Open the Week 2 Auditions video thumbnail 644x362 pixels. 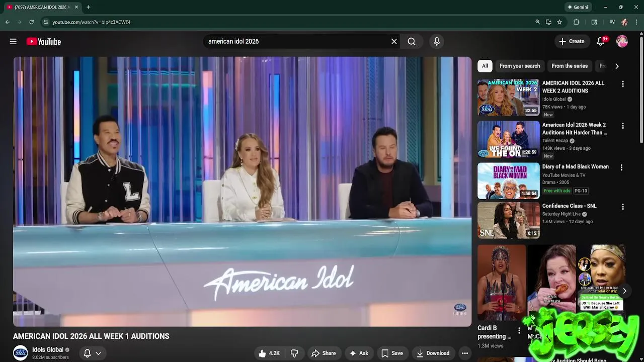click(x=508, y=97)
